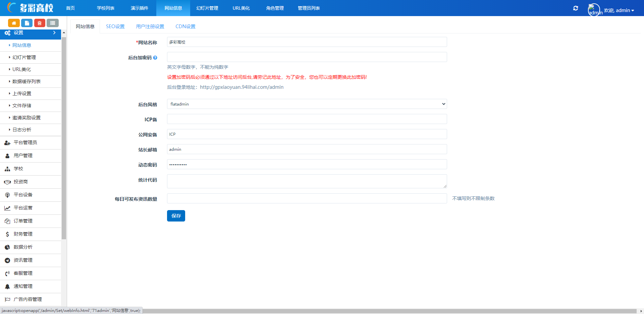Viewport: 644px width, 314px height.
Task: Open 邀请奖励设置 in the sidebar
Action: (26, 118)
